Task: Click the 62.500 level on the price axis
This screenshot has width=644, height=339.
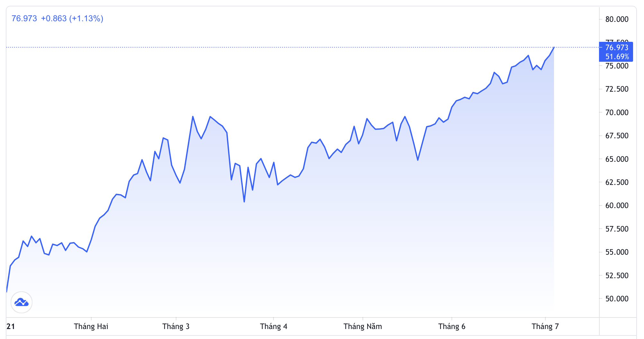Action: [617, 182]
